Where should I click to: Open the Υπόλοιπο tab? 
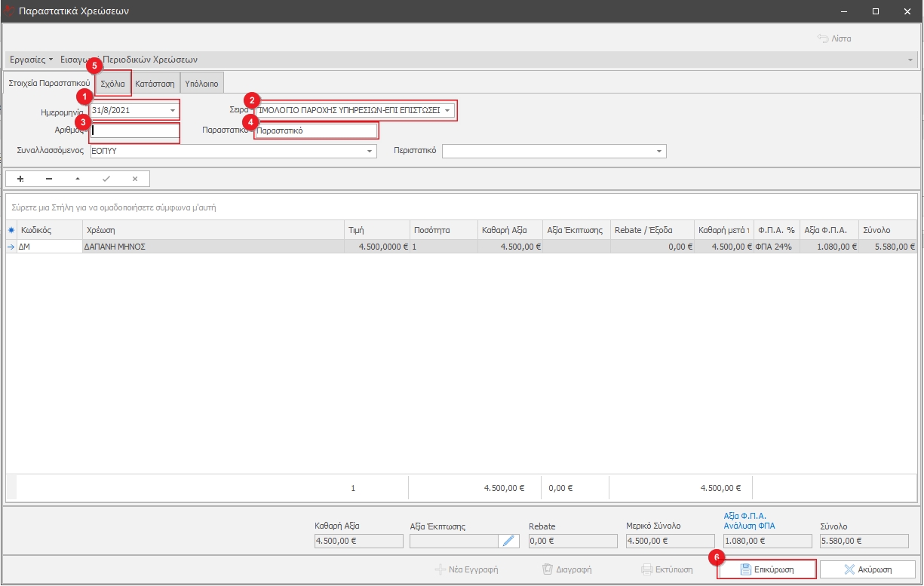point(201,84)
